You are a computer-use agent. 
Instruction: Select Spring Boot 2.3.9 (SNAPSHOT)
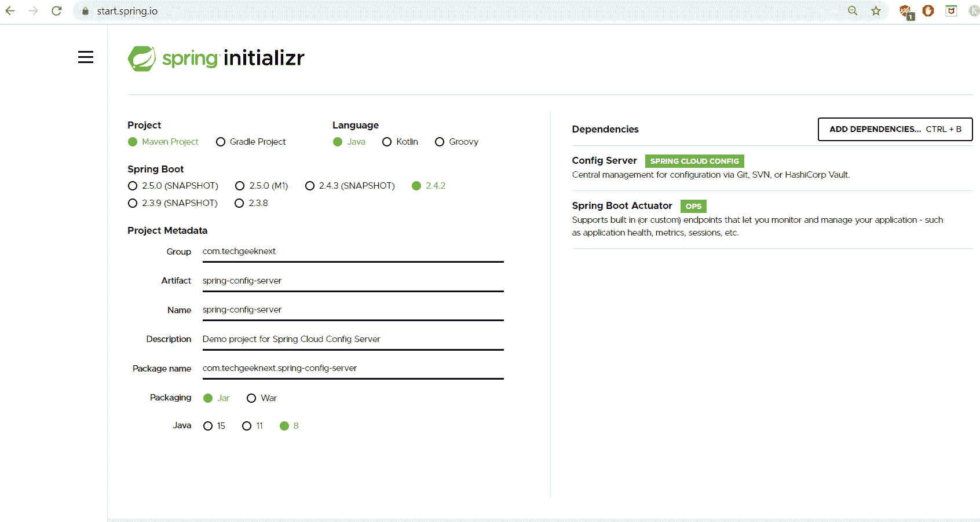pos(173,203)
